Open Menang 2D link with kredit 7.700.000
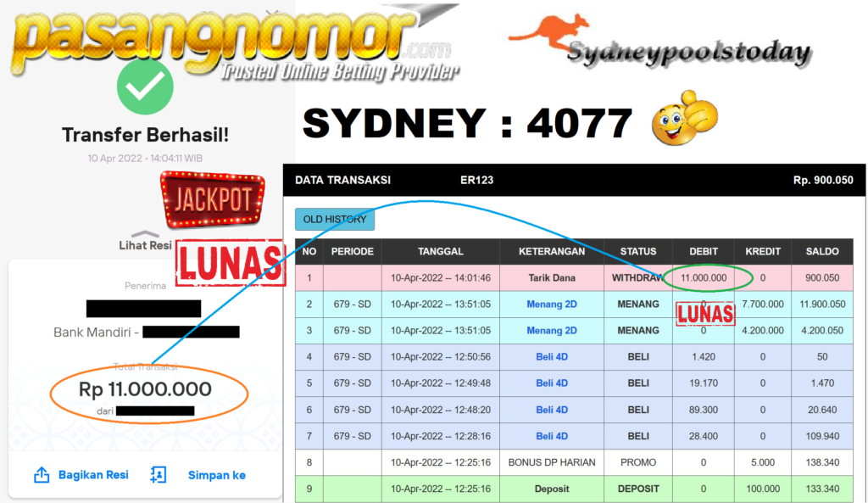This screenshot has width=868, height=503. pyautogui.click(x=551, y=305)
